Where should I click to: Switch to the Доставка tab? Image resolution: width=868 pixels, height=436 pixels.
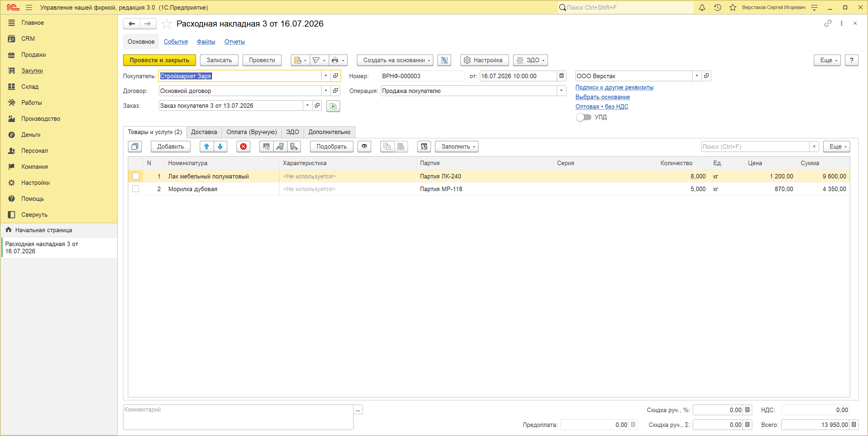pyautogui.click(x=204, y=132)
